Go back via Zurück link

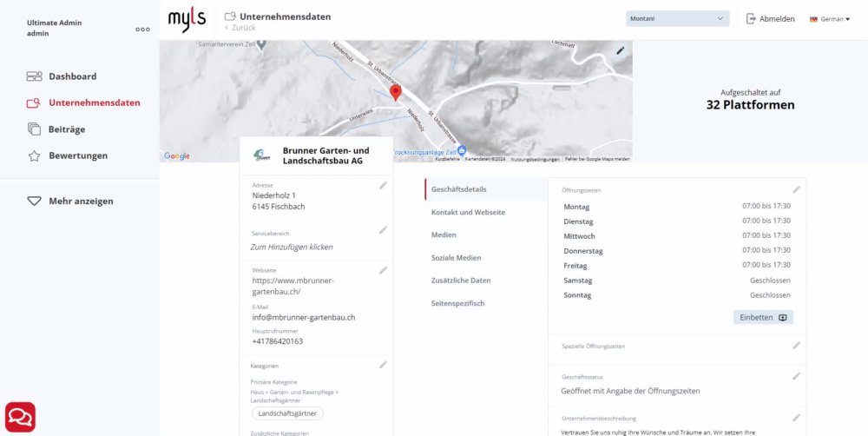240,28
